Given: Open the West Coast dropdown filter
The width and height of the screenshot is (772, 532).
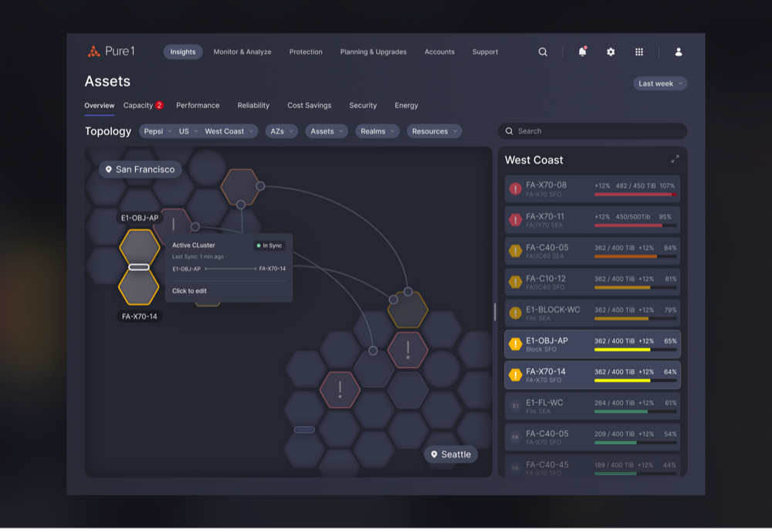Looking at the screenshot, I should click(x=229, y=131).
